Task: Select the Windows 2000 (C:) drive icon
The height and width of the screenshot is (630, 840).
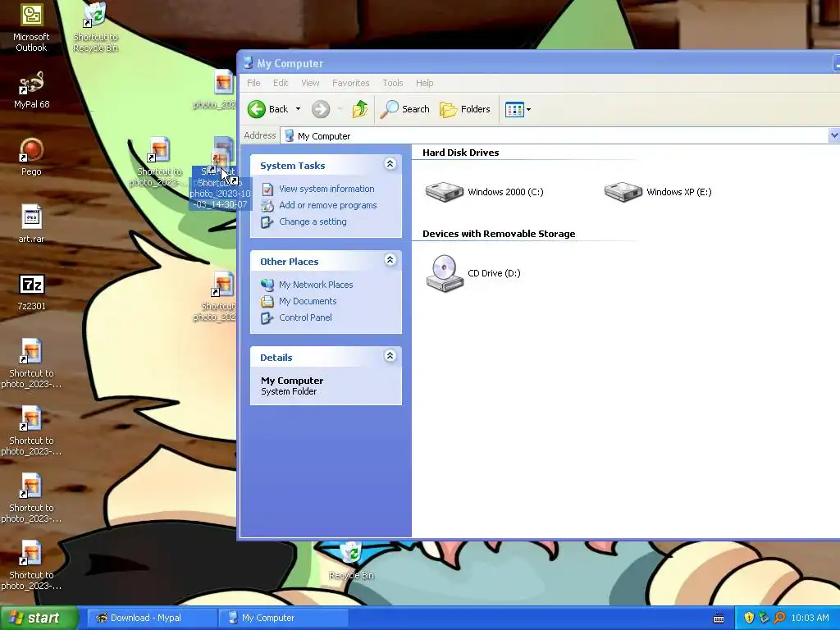Action: (445, 192)
